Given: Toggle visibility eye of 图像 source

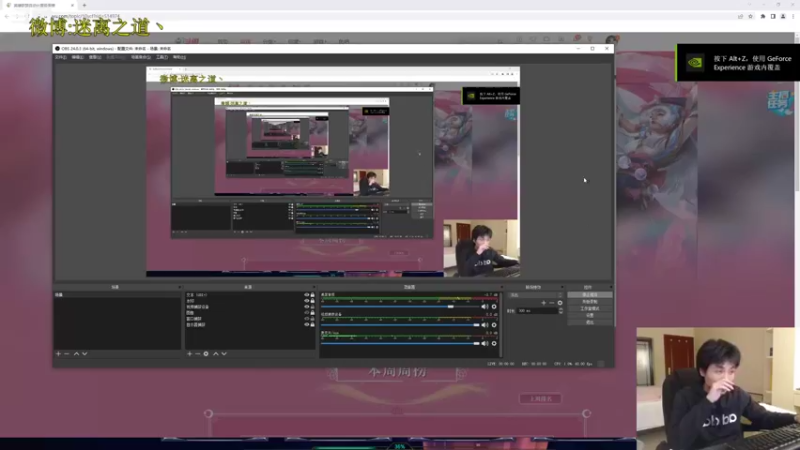Looking at the screenshot, I should tap(307, 313).
